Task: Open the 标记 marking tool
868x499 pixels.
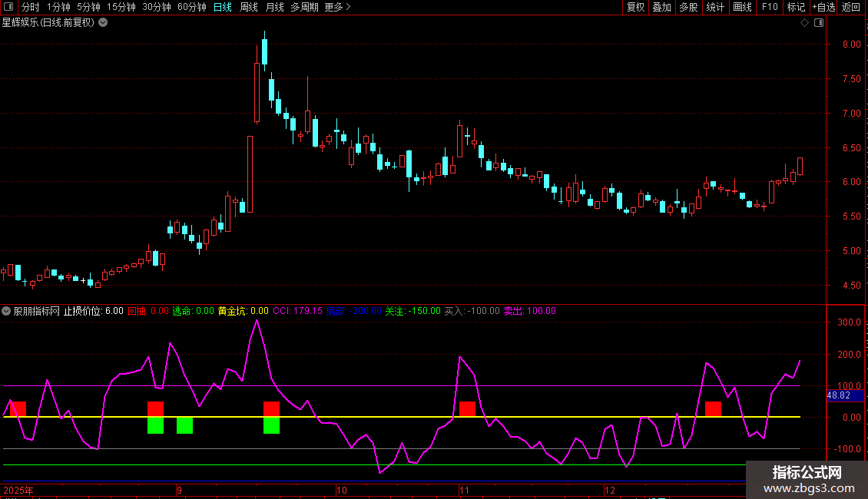Action: [x=796, y=8]
